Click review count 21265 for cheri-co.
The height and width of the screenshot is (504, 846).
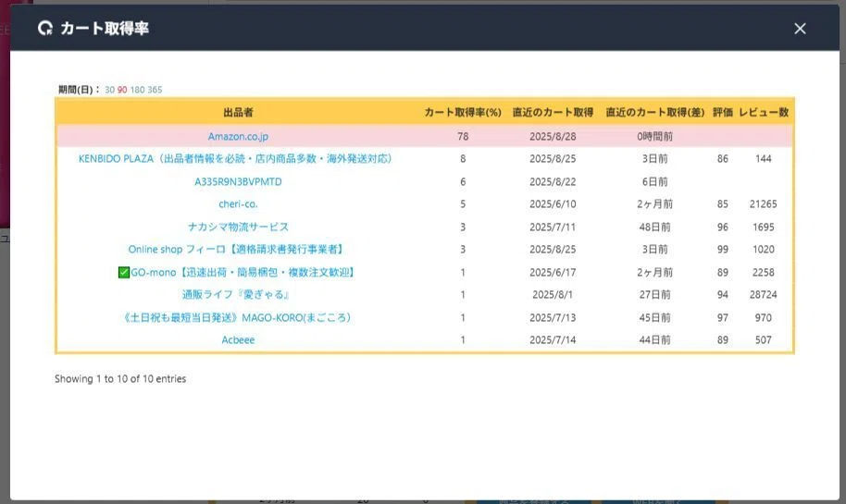point(764,204)
